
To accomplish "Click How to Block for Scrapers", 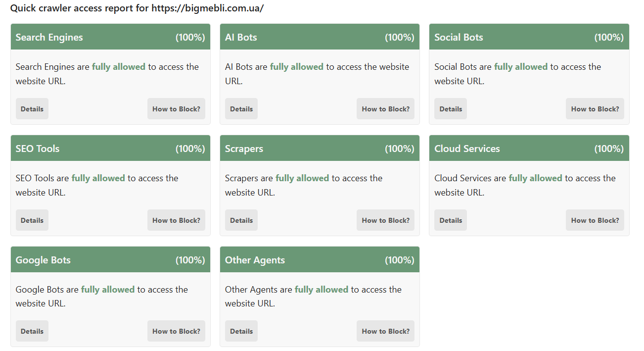I will click(386, 220).
